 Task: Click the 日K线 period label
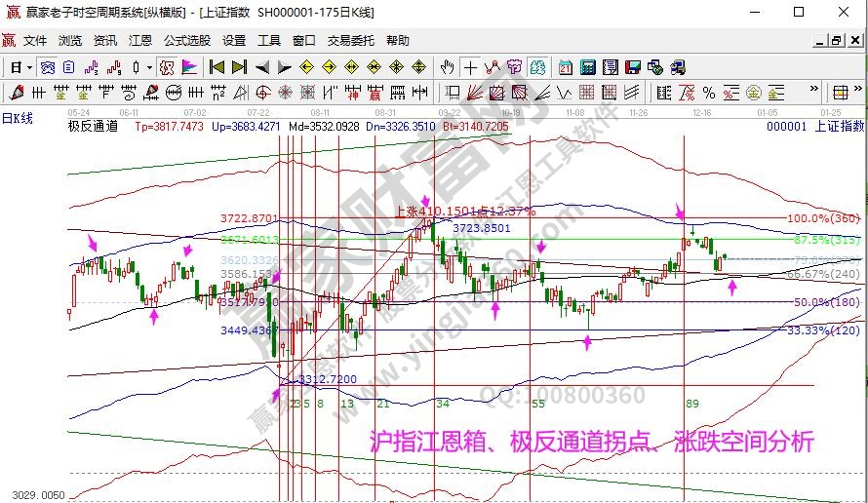18,118
